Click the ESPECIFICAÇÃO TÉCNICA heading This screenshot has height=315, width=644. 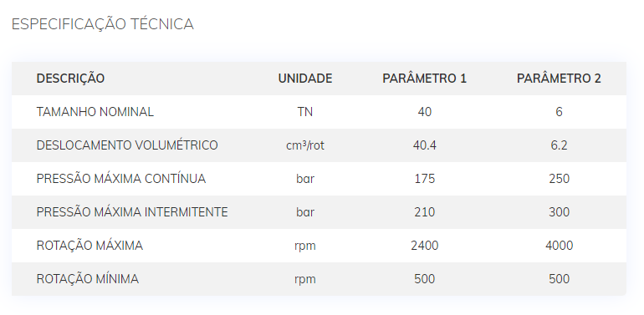[x=103, y=24]
